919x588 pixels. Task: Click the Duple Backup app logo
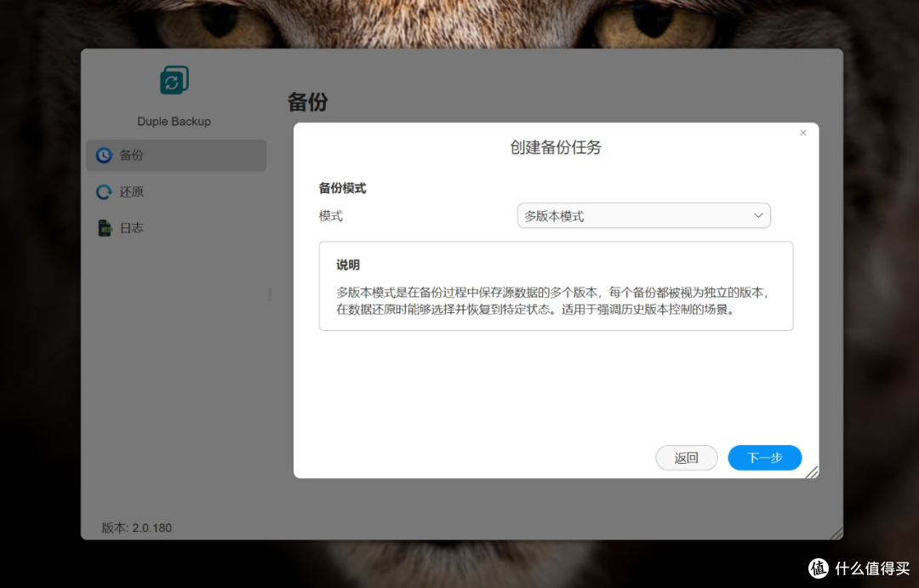[174, 80]
